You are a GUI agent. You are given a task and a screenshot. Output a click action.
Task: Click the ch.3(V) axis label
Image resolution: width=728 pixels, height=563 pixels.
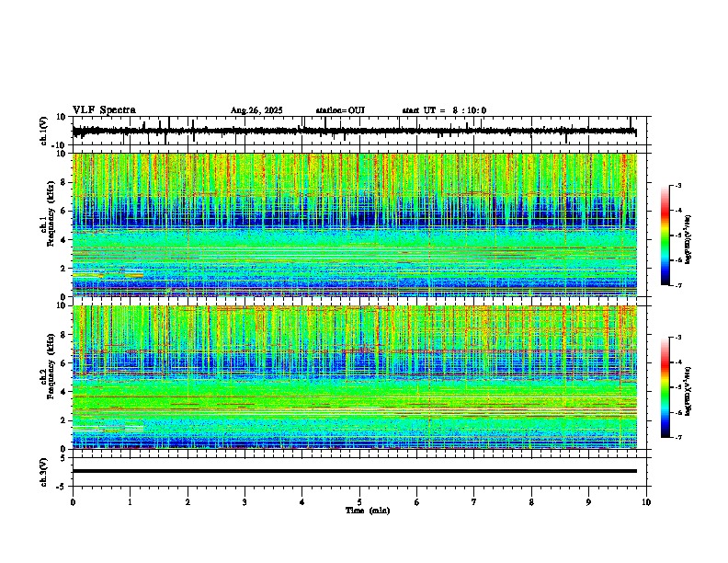[x=44, y=472]
